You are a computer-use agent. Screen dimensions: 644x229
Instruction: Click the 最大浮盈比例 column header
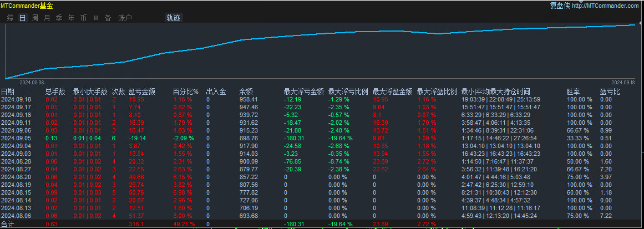coord(437,91)
